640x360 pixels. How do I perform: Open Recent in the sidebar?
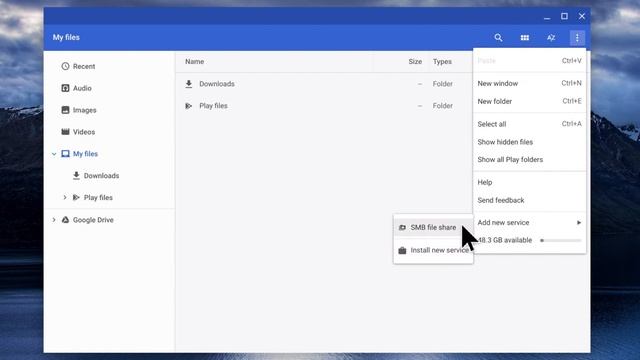[x=84, y=66]
